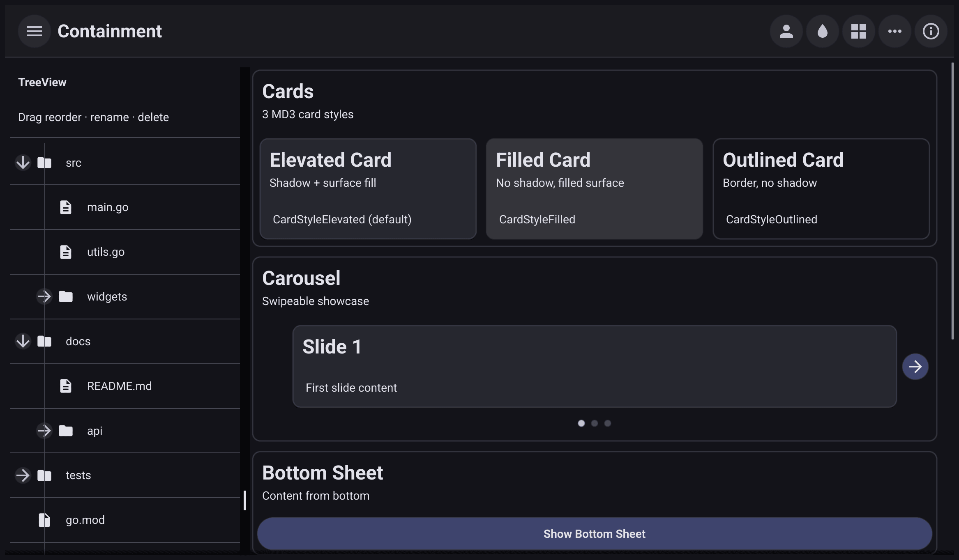Image resolution: width=959 pixels, height=560 pixels.
Task: Select go.mod in the tree
Action: [85, 520]
